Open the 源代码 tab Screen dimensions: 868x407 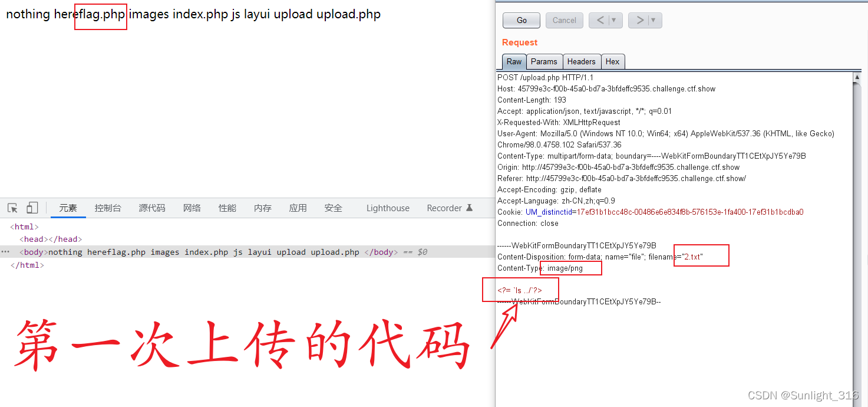pos(152,208)
